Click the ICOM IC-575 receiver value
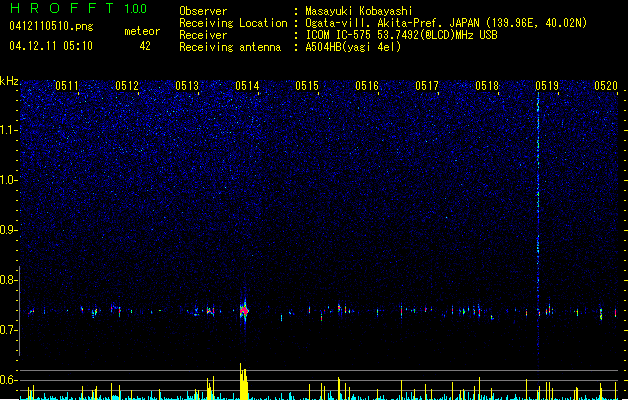The width and height of the screenshot is (629, 400). 401,35
